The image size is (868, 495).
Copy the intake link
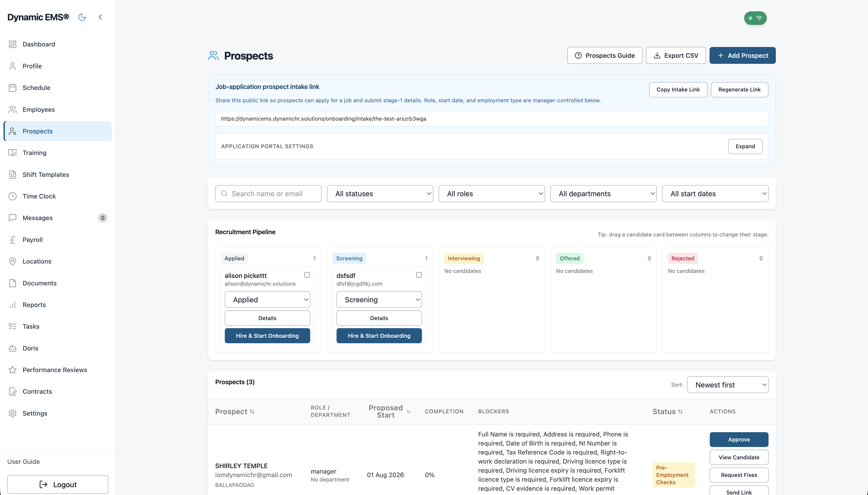pyautogui.click(x=678, y=89)
